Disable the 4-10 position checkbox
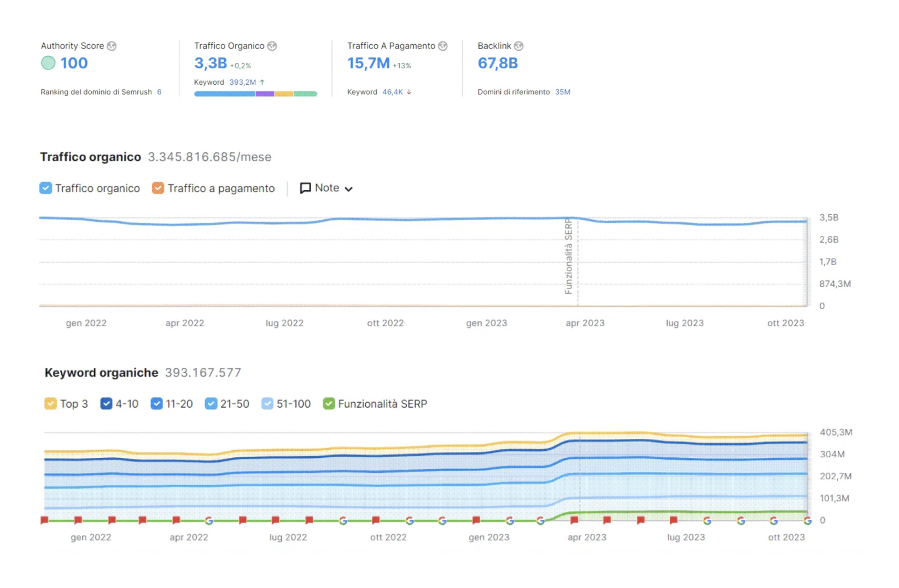The width and height of the screenshot is (899, 588). tap(107, 404)
